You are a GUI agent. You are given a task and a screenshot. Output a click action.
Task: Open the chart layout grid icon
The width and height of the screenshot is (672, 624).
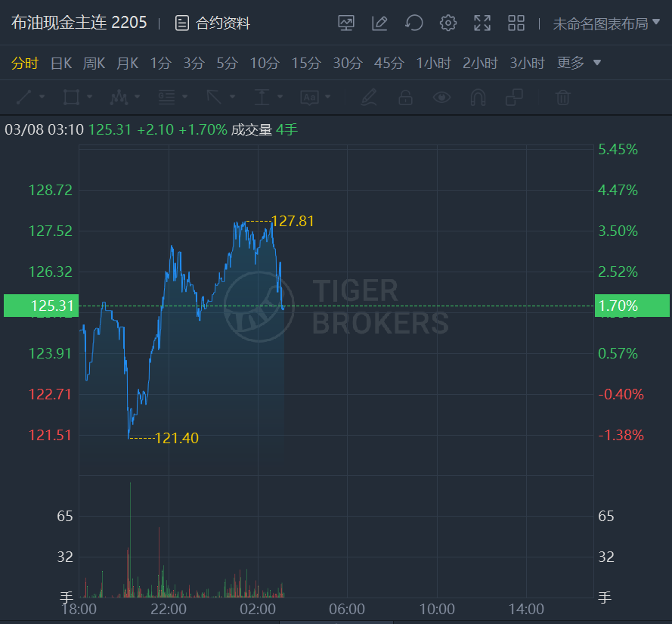coord(516,23)
